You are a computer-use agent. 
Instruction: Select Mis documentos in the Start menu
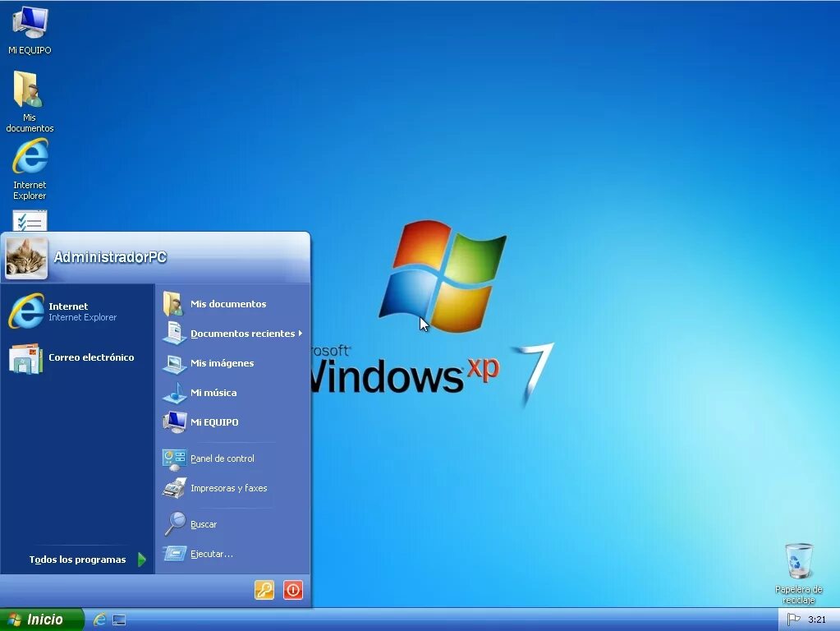click(x=232, y=304)
